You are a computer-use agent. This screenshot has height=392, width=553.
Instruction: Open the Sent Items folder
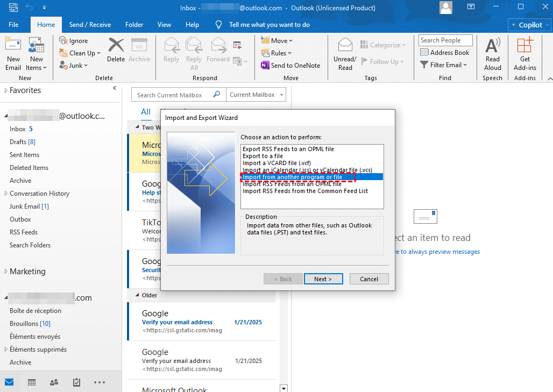(x=24, y=155)
